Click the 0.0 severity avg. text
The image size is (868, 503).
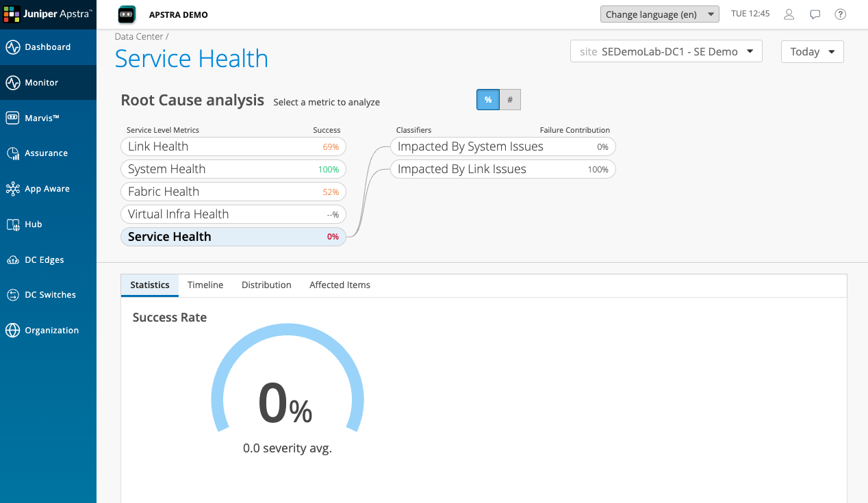point(288,449)
